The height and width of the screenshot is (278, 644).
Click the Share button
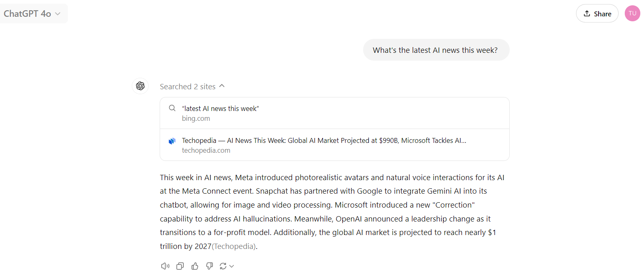(597, 14)
